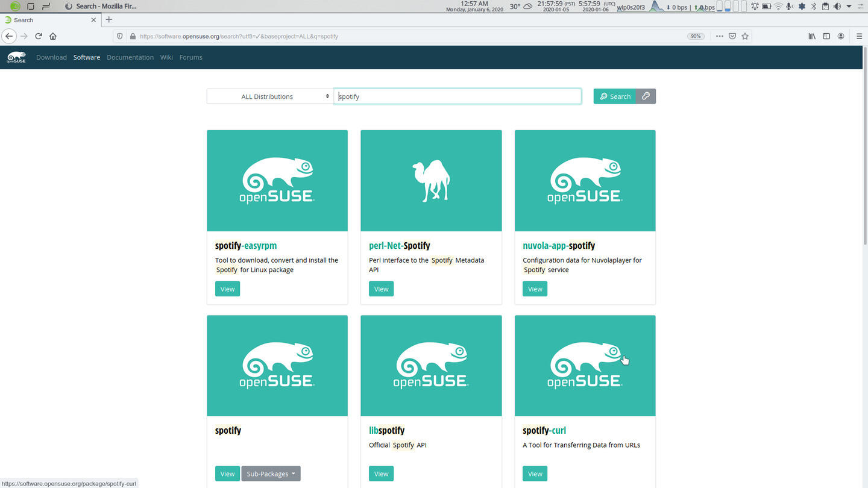
Task: Expand the spotify Sub-Packages dropdown
Action: tap(271, 474)
